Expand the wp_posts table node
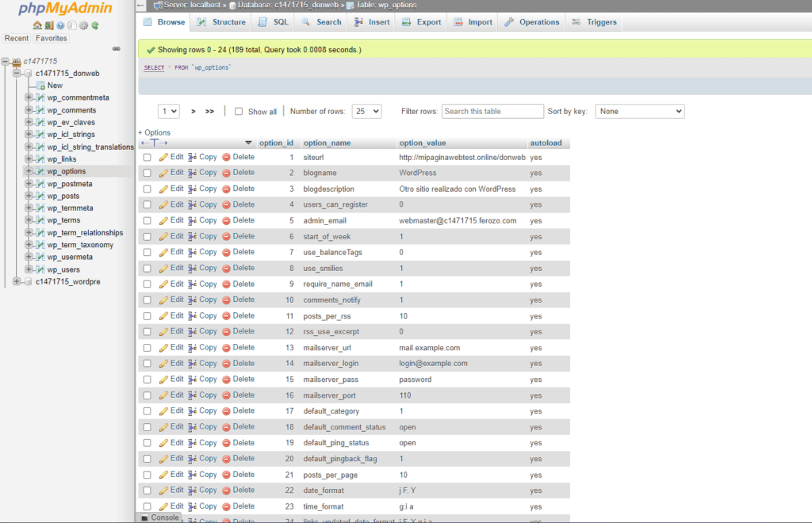 coord(29,196)
